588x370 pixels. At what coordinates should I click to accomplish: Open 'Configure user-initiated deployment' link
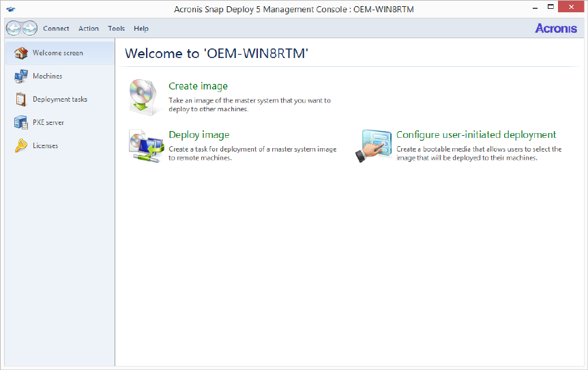[x=476, y=135]
